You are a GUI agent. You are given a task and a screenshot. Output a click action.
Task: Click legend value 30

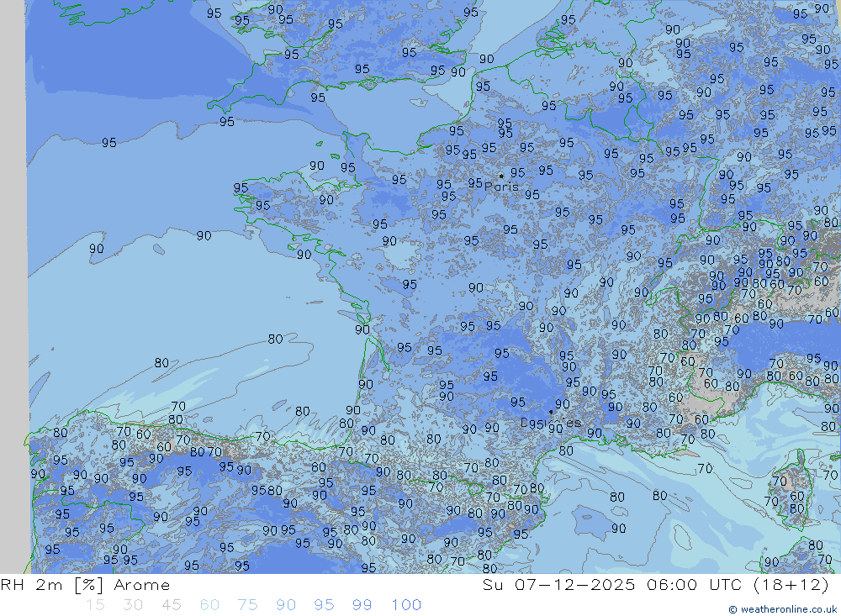coord(133,605)
